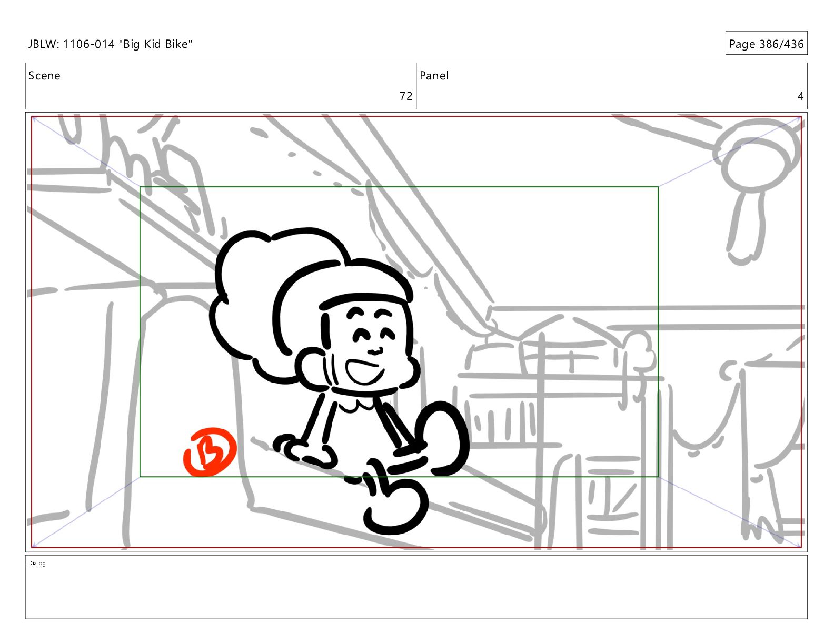
Task: Click the 'Page 386/436' box
Action: pos(766,43)
